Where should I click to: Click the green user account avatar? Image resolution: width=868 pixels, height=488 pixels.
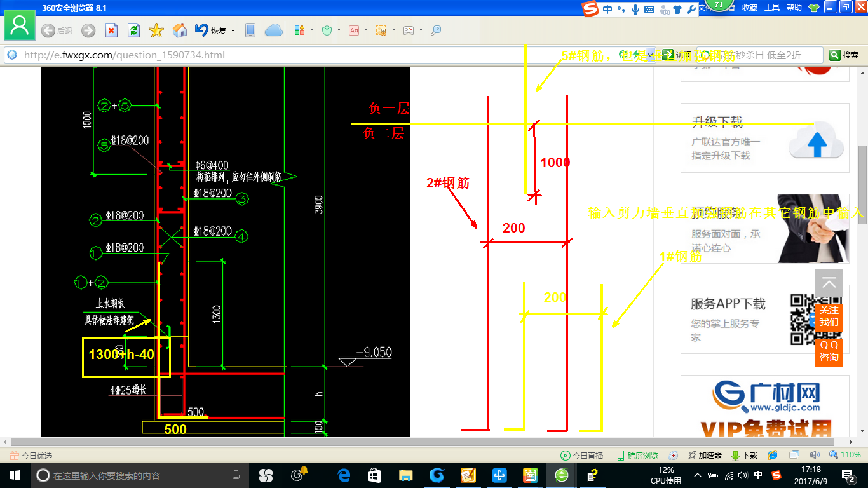[x=20, y=25]
